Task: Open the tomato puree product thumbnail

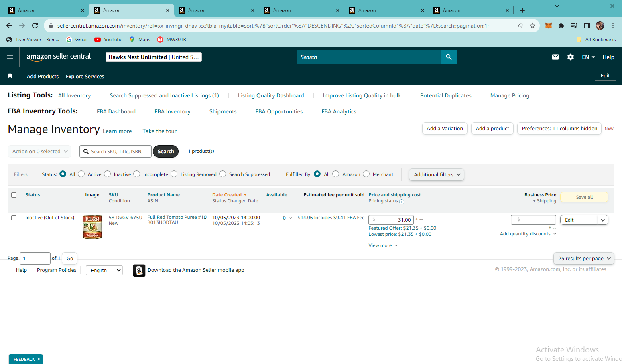Action: [92, 227]
